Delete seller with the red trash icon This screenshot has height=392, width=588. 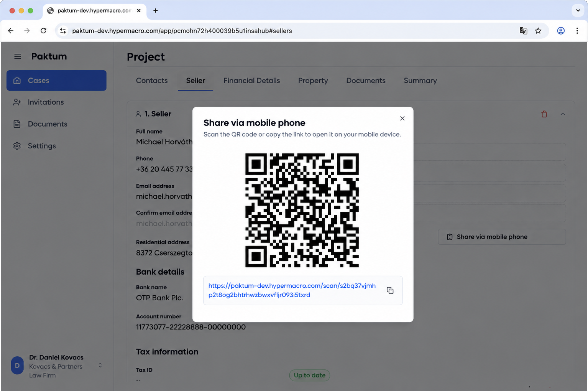click(x=544, y=114)
